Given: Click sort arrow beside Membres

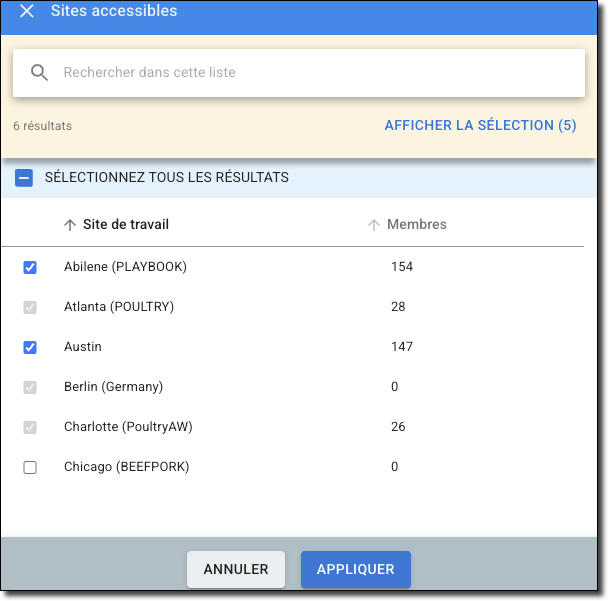Looking at the screenshot, I should click(x=374, y=225).
